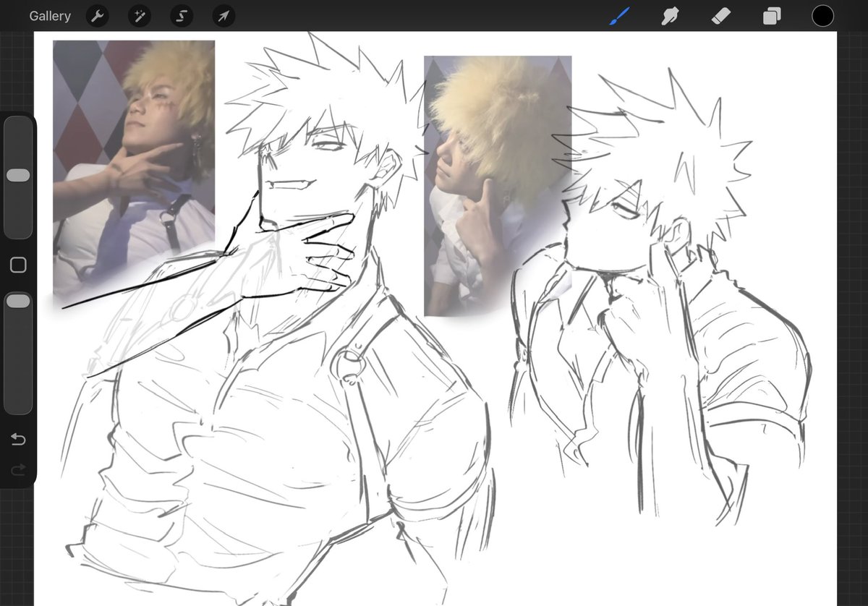
Task: Click the brush size slider handle
Action: point(18,176)
